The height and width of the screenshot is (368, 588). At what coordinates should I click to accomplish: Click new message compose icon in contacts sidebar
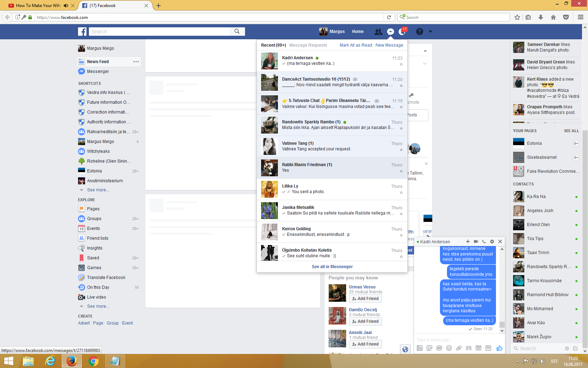pyautogui.click(x=575, y=348)
